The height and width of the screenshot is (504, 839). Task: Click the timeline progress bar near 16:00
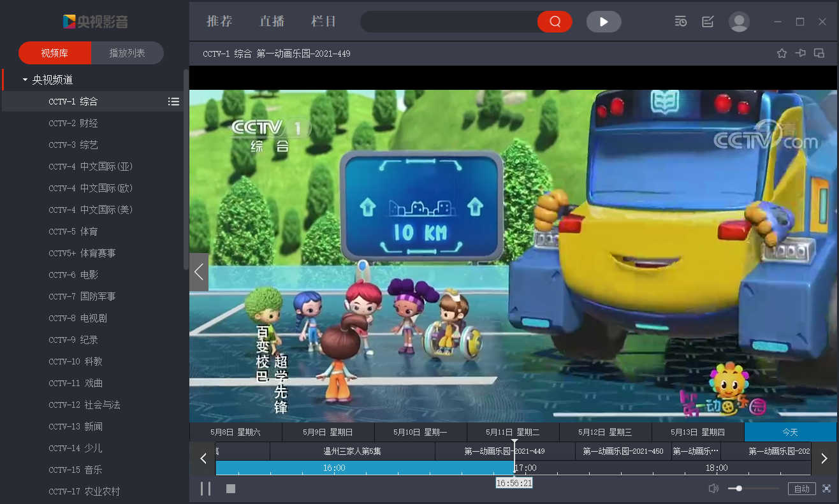(x=334, y=468)
